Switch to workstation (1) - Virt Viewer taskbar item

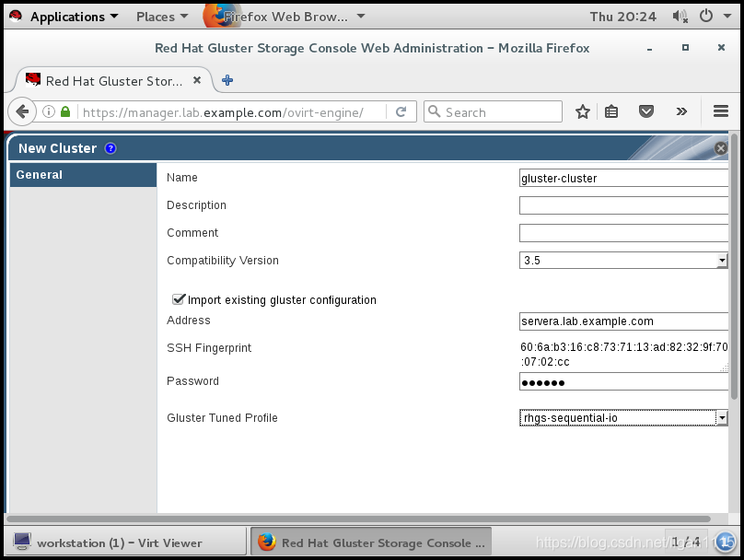tap(125, 542)
